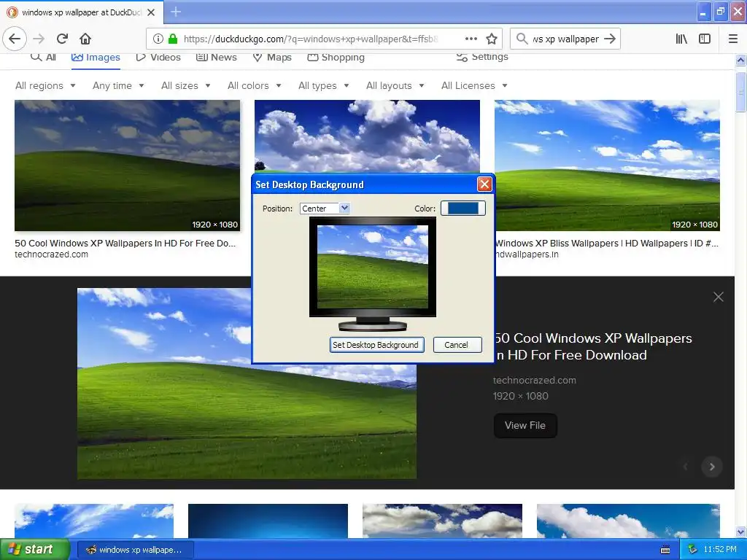
Task: Select the Images search tab
Action: point(96,57)
